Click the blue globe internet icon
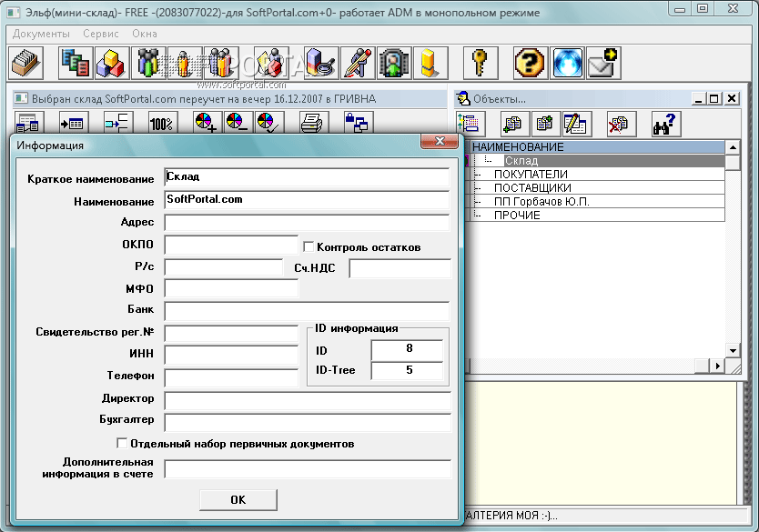The width and height of the screenshot is (759, 532). pos(567,64)
